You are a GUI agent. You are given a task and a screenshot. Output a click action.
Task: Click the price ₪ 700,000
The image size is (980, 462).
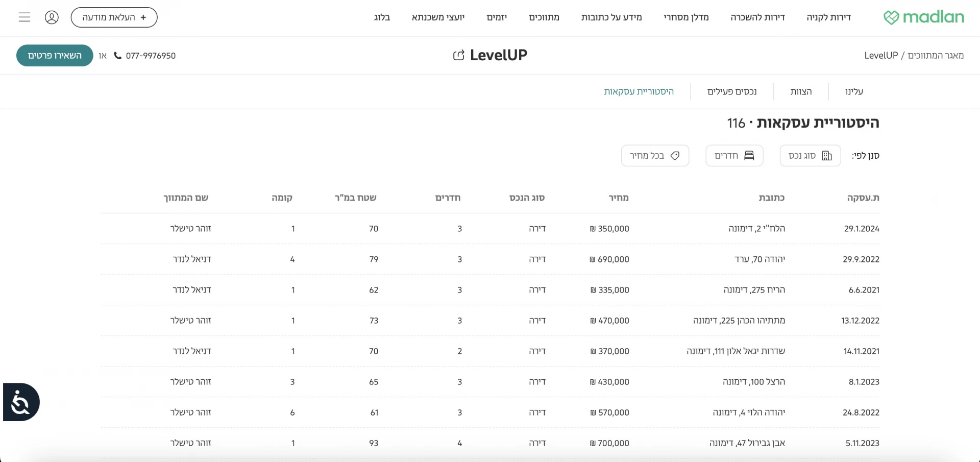point(609,443)
